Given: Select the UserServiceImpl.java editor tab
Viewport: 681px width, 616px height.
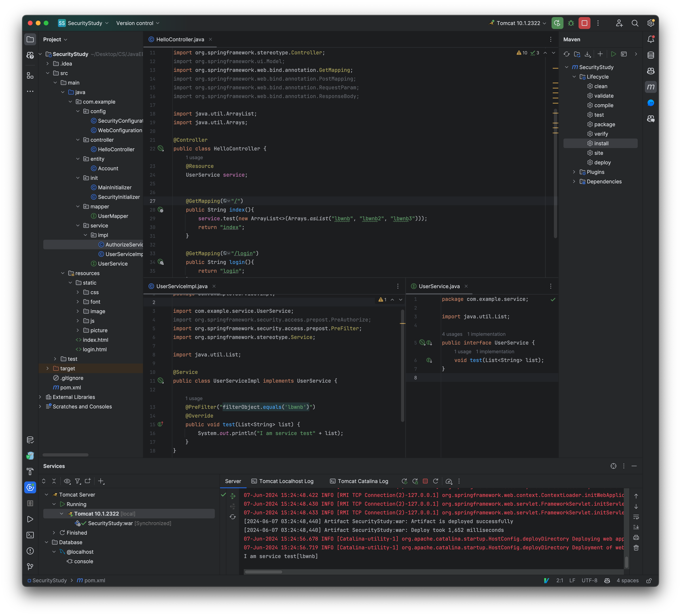Looking at the screenshot, I should pyautogui.click(x=182, y=286).
